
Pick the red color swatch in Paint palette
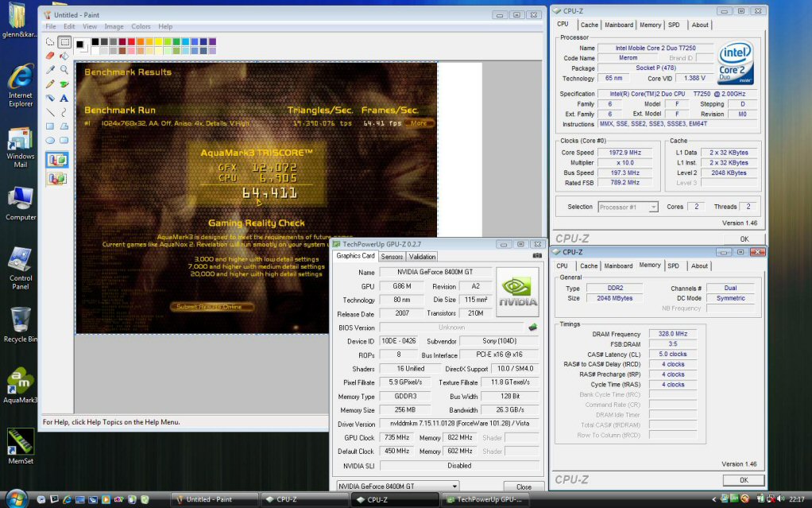(132, 41)
